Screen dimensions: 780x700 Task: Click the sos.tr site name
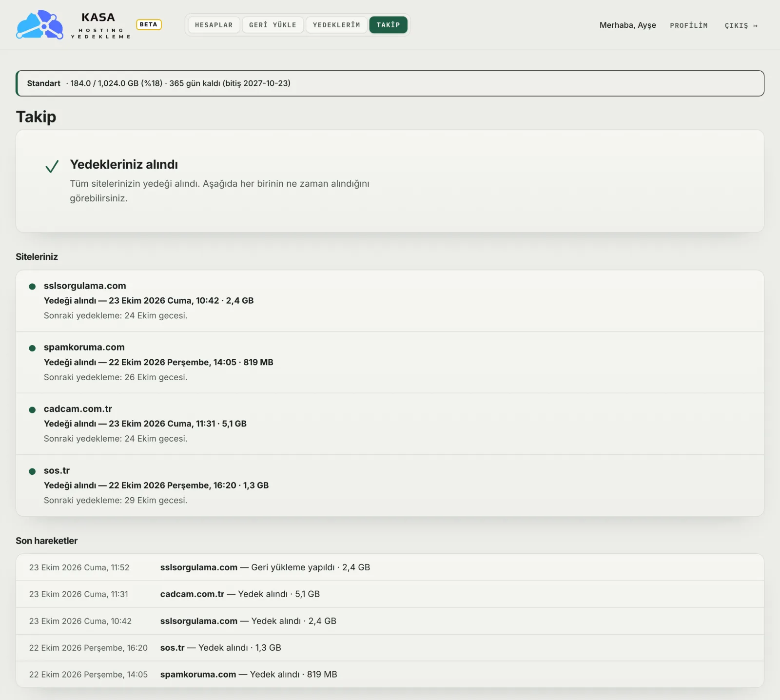(x=57, y=470)
